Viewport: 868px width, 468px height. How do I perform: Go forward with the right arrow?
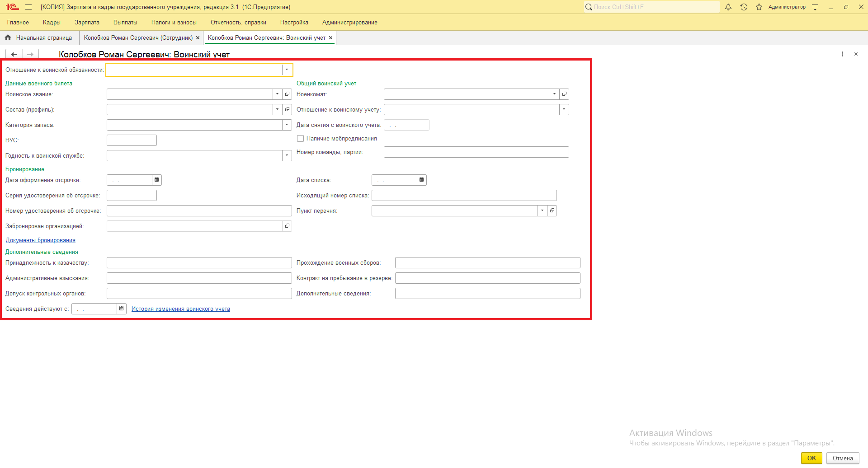[x=30, y=54]
